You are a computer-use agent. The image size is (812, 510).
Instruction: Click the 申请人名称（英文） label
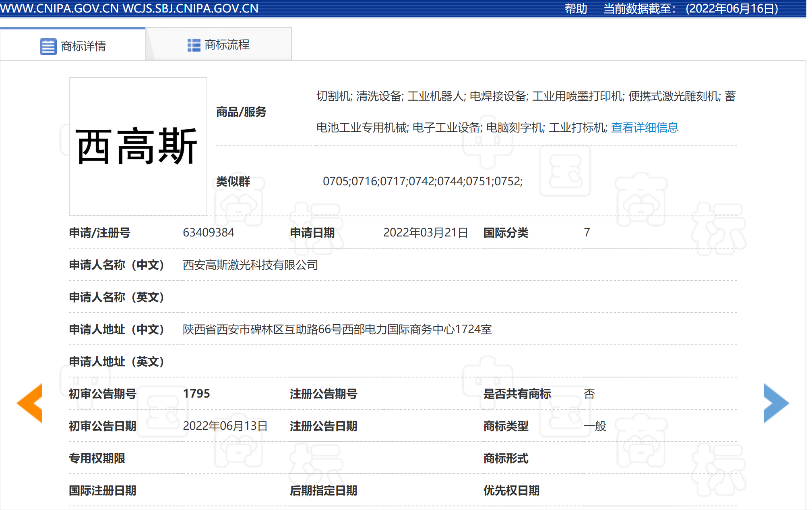coord(116,297)
